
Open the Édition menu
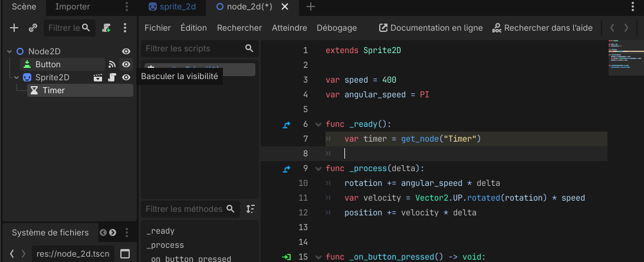[193, 28]
